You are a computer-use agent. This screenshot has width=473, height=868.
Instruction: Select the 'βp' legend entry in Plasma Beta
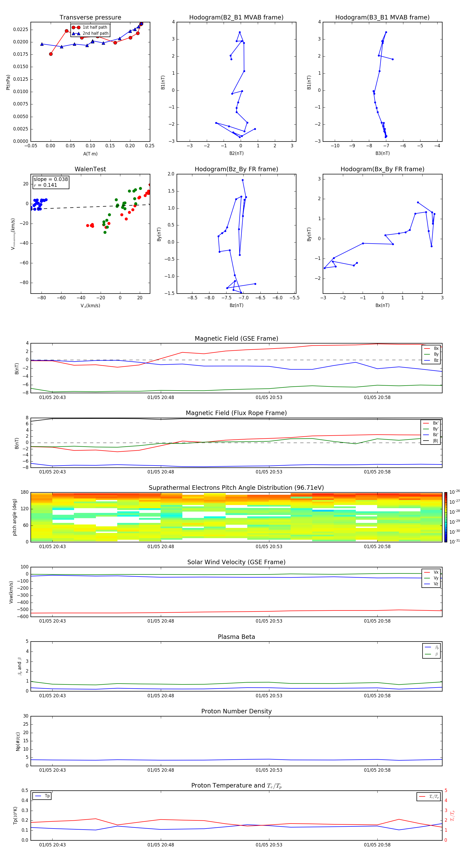(x=431, y=647)
